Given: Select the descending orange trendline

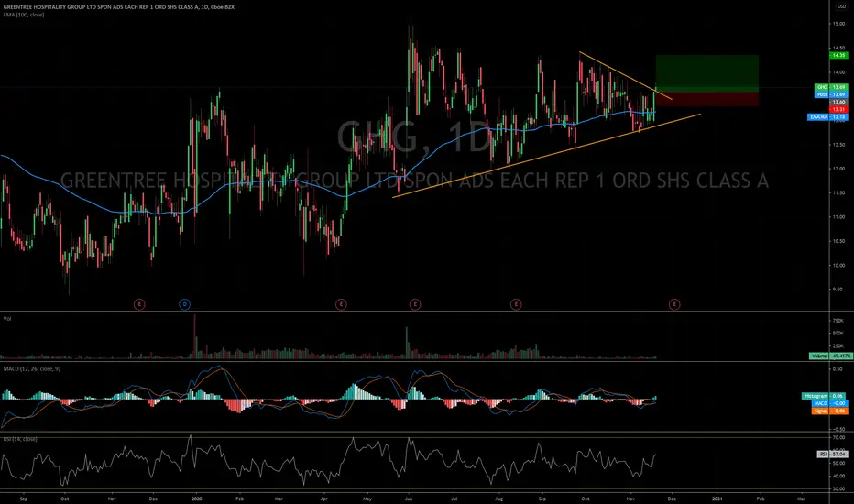Looking at the screenshot, I should [625, 76].
